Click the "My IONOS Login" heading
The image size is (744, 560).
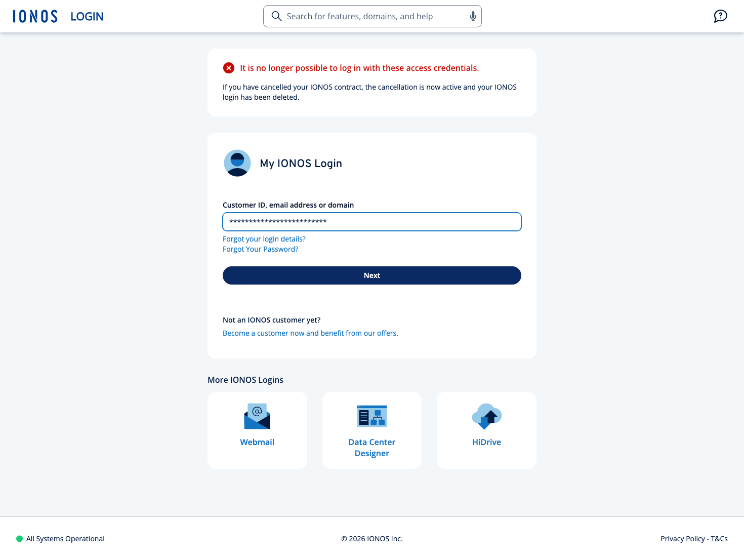click(301, 164)
